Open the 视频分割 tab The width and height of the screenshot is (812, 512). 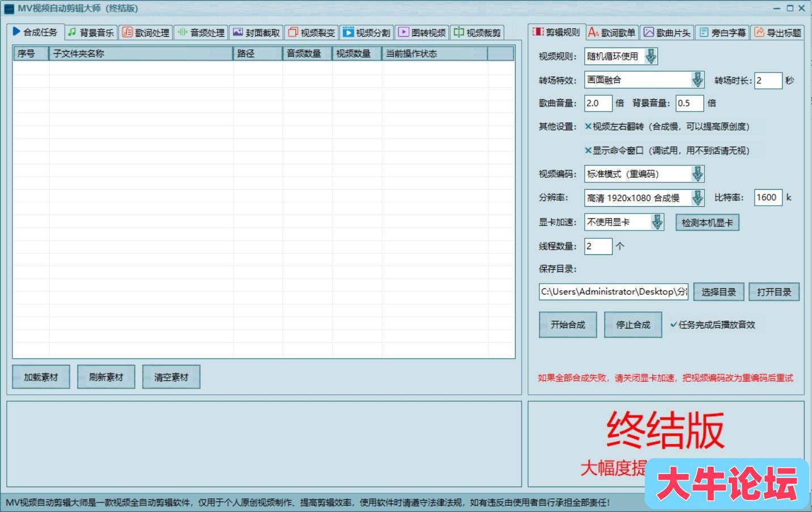pyautogui.click(x=366, y=33)
